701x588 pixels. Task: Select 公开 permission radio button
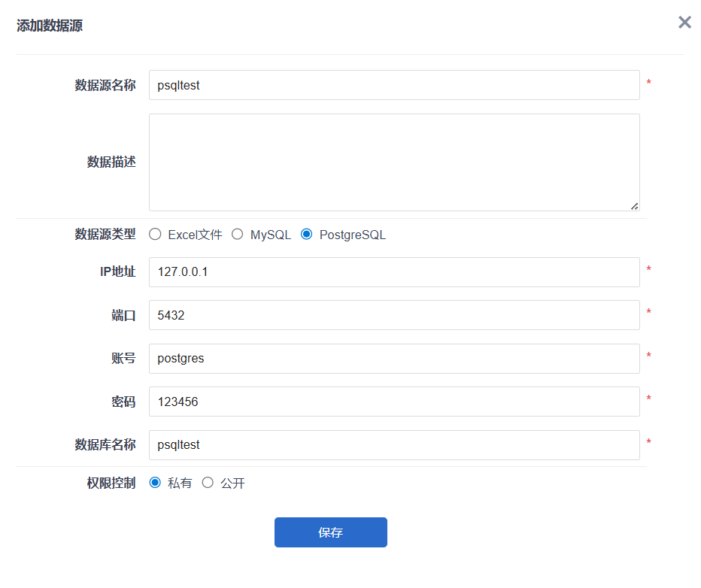(x=208, y=483)
